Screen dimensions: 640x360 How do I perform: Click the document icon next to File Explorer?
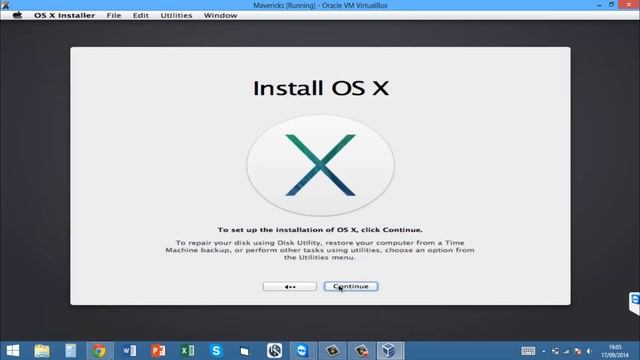coord(71,351)
